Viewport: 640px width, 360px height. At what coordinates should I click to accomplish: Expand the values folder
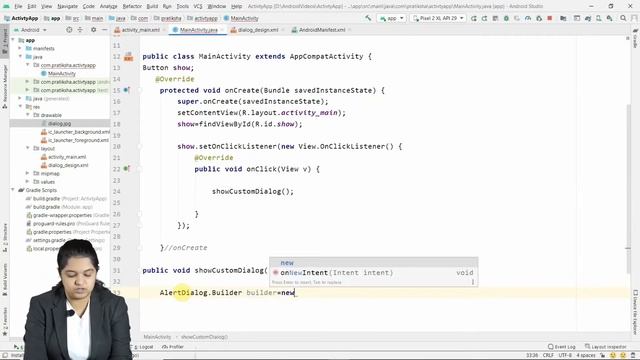[28, 182]
